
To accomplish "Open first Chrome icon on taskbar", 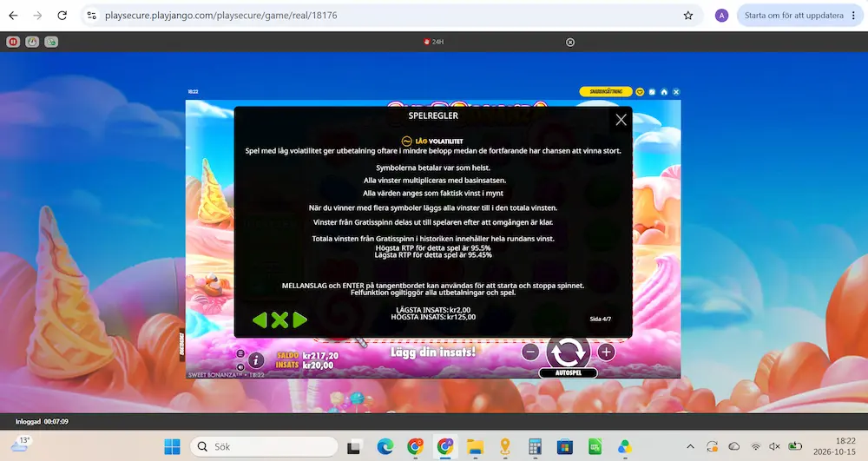I will point(415,446).
